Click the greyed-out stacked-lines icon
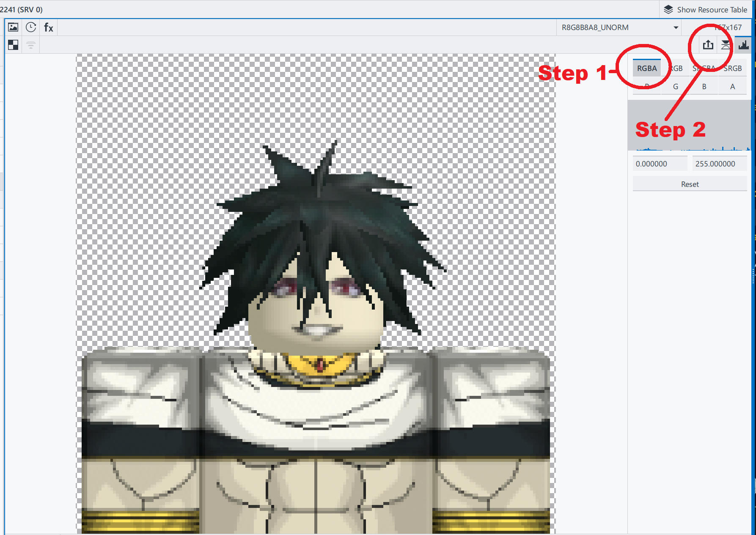This screenshot has height=535, width=756. [x=31, y=45]
